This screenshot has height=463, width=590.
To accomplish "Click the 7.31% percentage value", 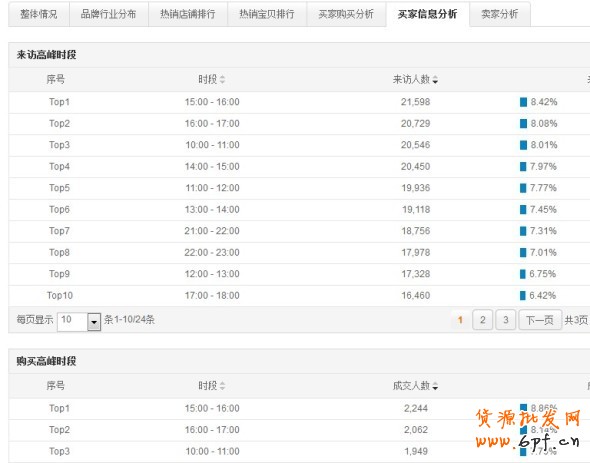I will point(543,231).
